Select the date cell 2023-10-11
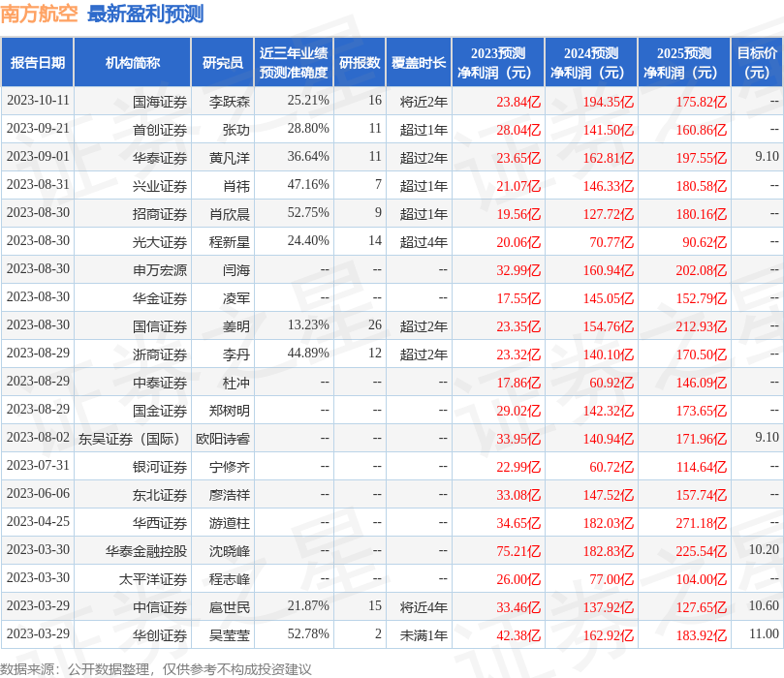This screenshot has width=784, height=678. click(38, 101)
